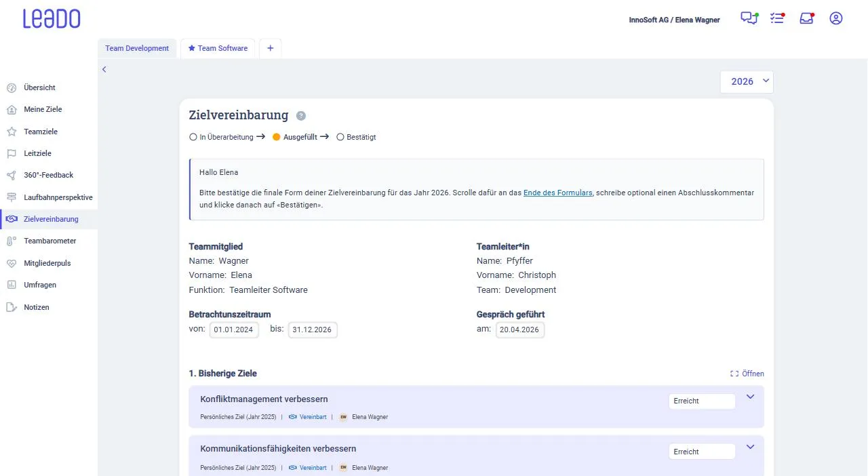
Task: Select the In Überarbeitung status radio
Action: click(193, 137)
